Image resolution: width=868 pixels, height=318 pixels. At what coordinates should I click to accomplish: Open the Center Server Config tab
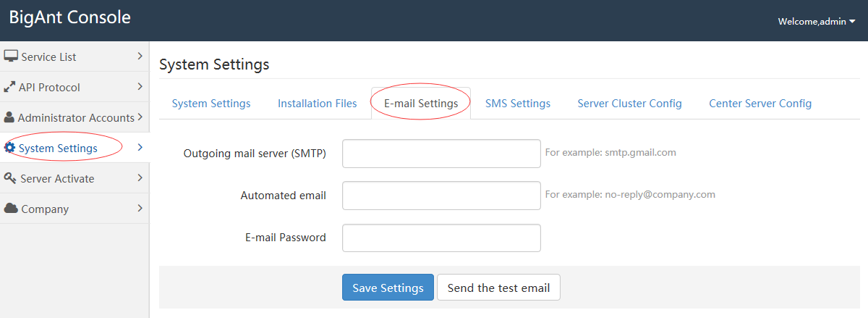760,104
